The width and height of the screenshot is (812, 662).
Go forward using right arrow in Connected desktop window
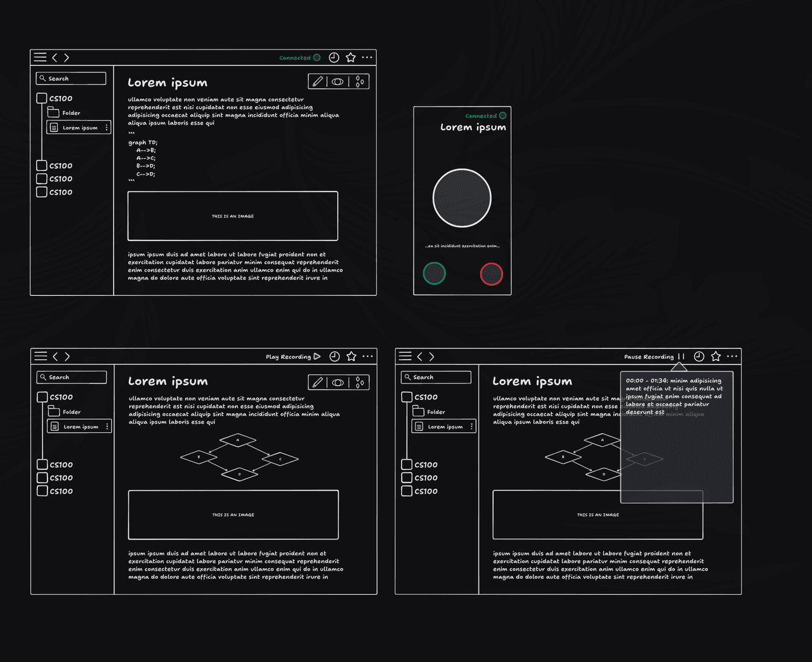point(67,58)
